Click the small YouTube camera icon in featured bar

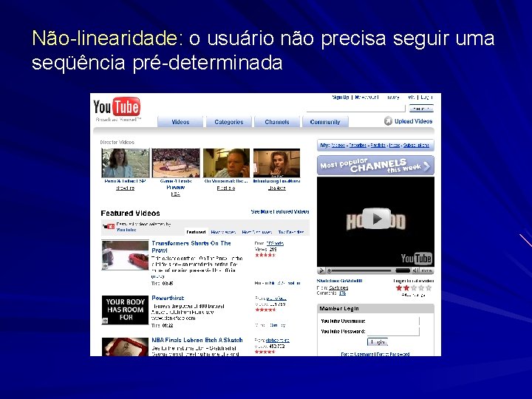[109, 227]
